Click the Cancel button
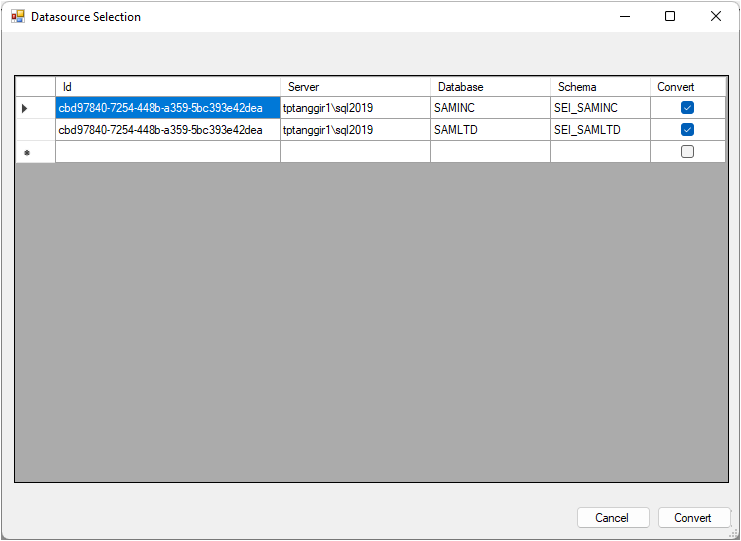Image resolution: width=741 pixels, height=541 pixels. (x=612, y=518)
